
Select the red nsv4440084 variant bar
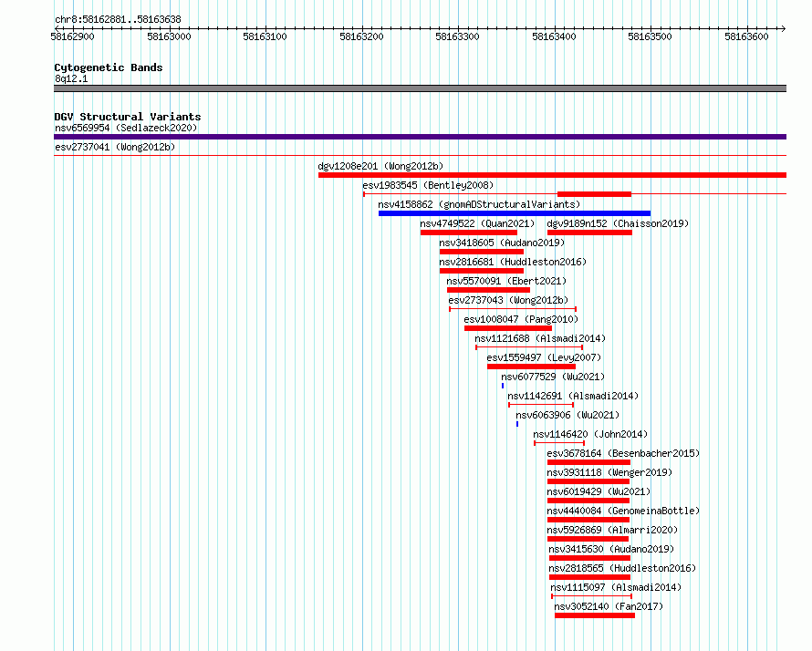pos(588,520)
